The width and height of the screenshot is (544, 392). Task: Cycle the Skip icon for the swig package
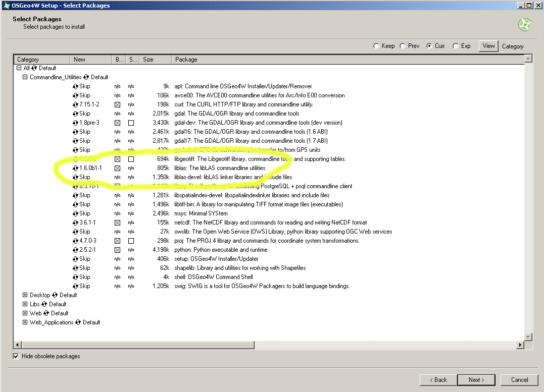(75, 286)
